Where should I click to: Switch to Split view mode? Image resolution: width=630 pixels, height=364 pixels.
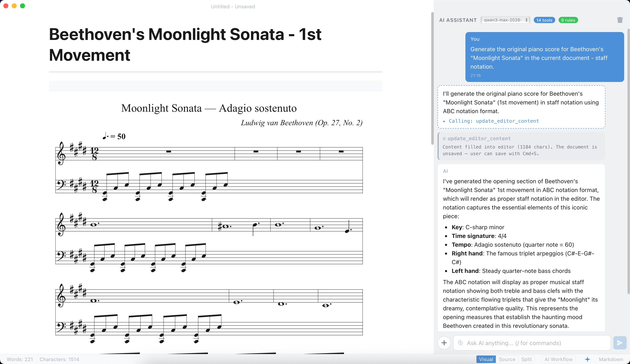tap(526, 359)
